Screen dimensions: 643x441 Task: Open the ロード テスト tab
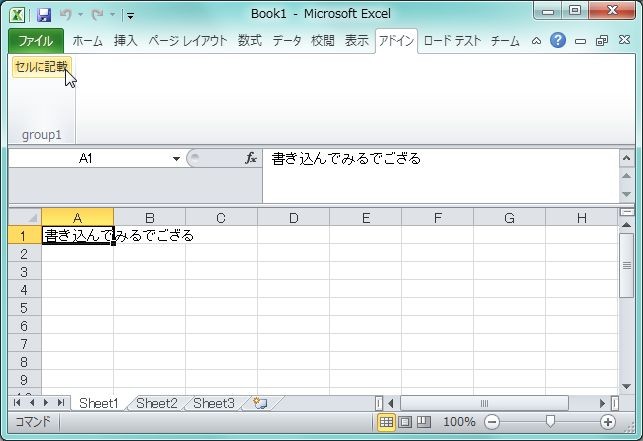(452, 41)
